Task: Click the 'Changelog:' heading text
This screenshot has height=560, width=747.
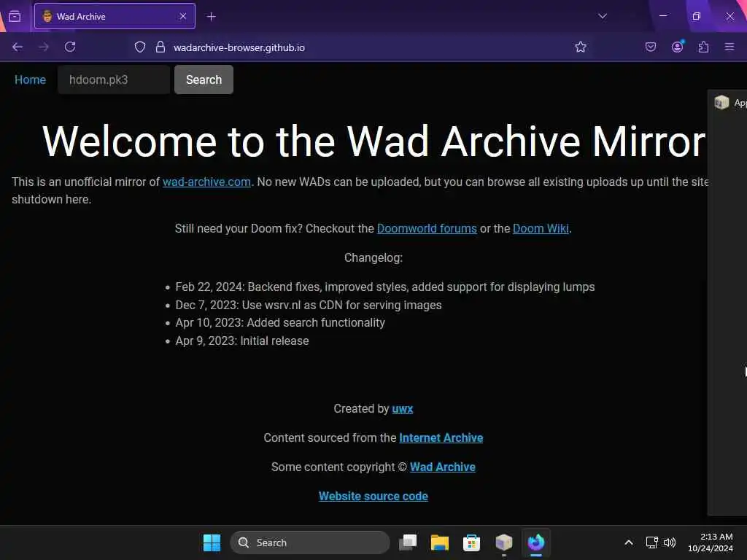Action: click(373, 257)
